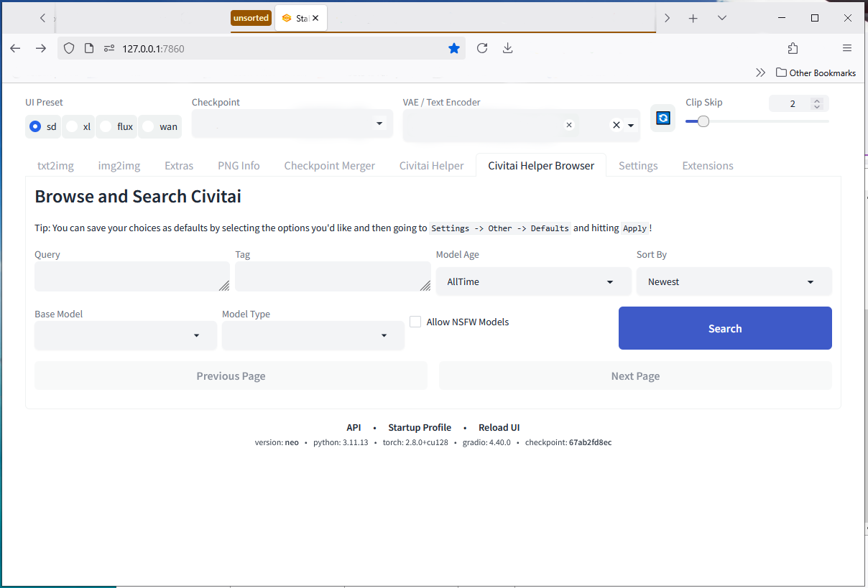Click the unsorted tab group label
The height and width of the screenshot is (588, 868).
[x=251, y=18]
